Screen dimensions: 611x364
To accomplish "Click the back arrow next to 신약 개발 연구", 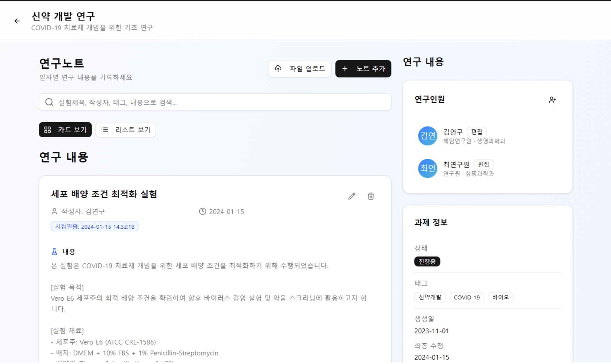I will (x=17, y=21).
